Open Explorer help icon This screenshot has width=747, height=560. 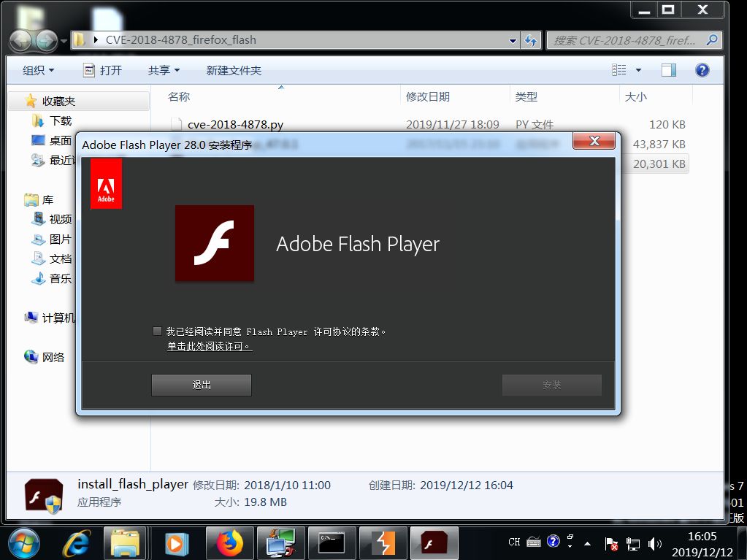(x=702, y=70)
